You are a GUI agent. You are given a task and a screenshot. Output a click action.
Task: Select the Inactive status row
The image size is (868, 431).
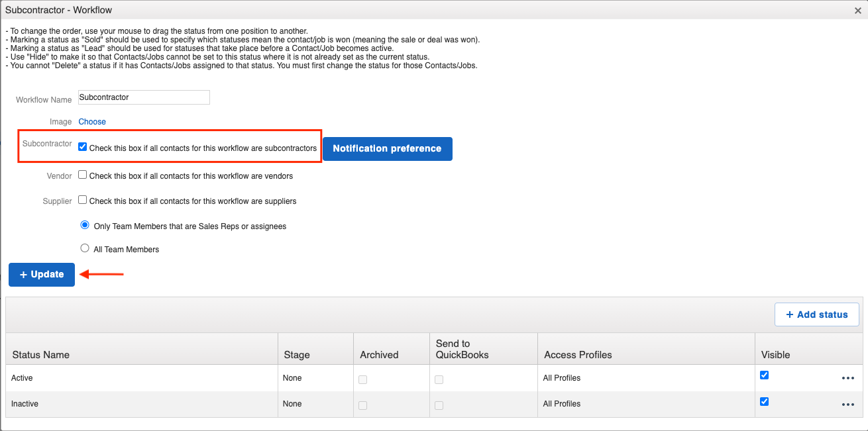point(25,403)
